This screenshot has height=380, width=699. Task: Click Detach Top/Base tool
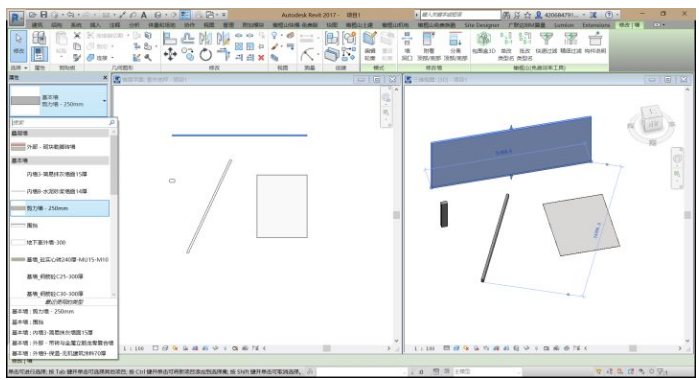(455, 46)
